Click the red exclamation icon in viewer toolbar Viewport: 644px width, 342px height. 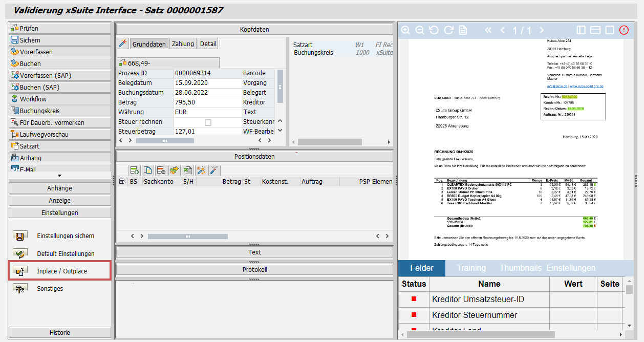[x=624, y=30]
